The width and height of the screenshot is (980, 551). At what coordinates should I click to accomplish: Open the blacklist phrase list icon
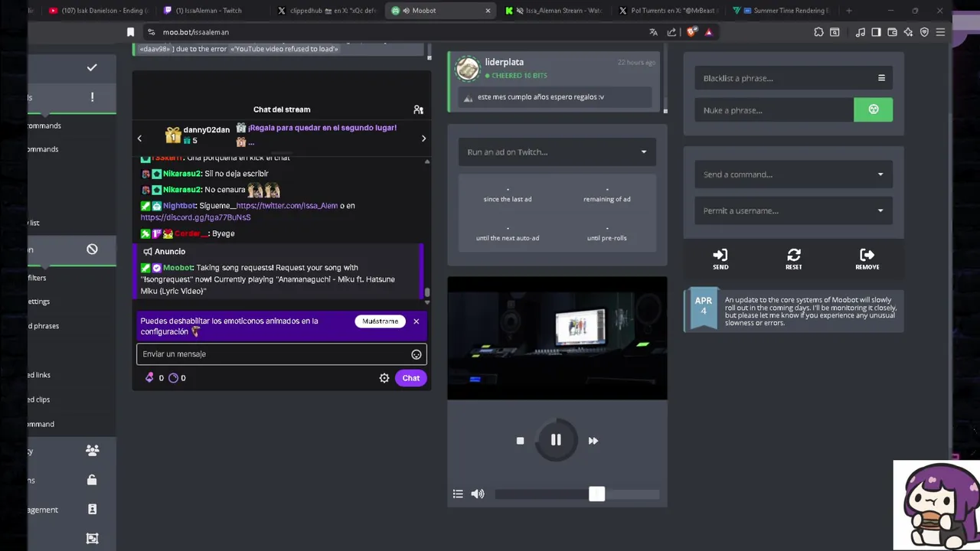point(881,78)
